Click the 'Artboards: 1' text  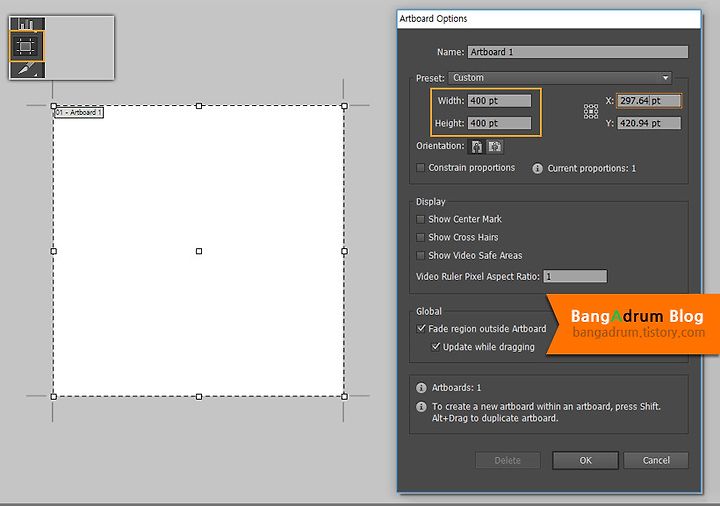point(456,388)
